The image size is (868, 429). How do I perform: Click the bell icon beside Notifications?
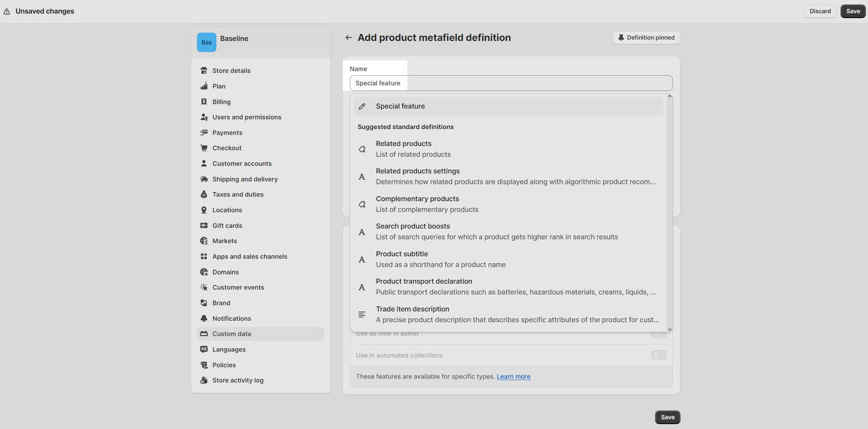click(204, 318)
